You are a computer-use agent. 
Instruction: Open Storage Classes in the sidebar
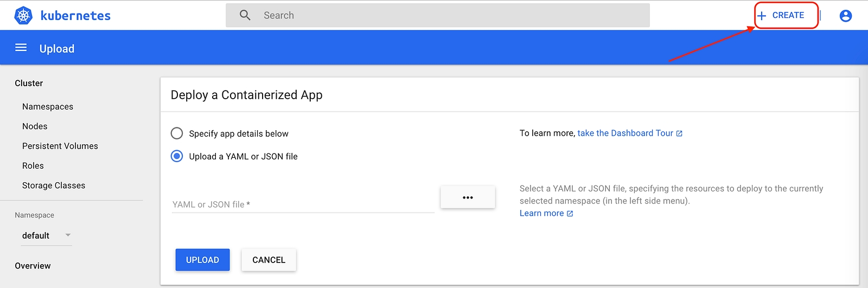tap(54, 185)
